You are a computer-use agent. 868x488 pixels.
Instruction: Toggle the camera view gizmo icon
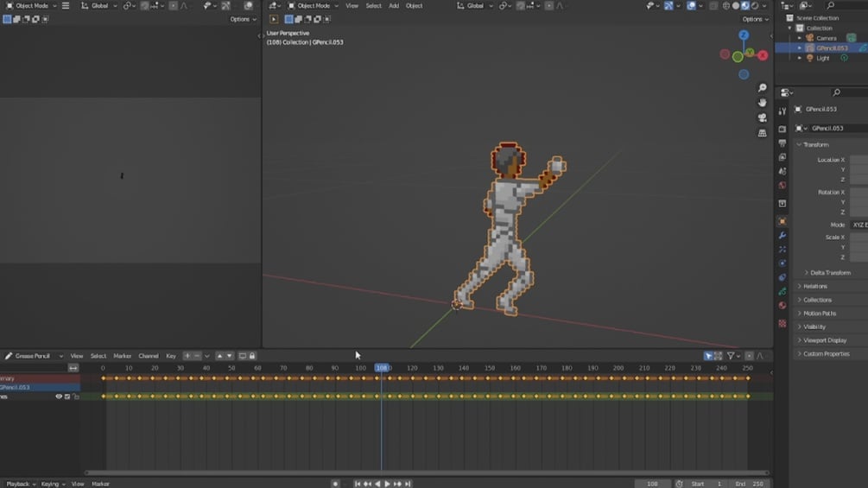tap(763, 117)
